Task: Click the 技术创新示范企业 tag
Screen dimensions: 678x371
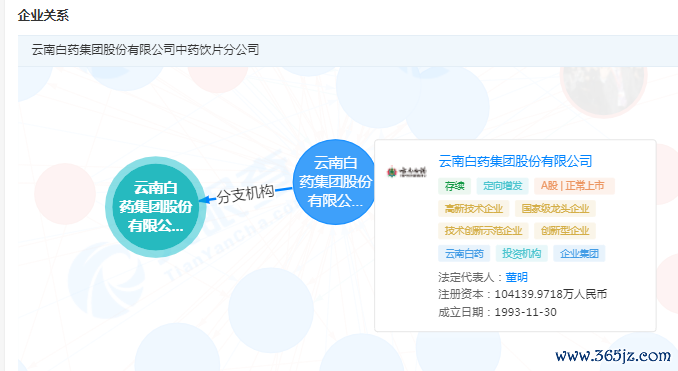Action: tap(483, 231)
